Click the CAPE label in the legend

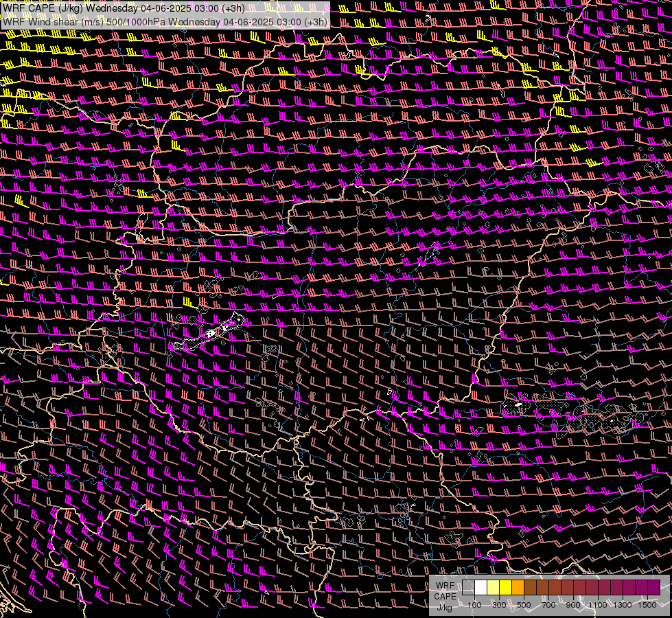point(445,597)
